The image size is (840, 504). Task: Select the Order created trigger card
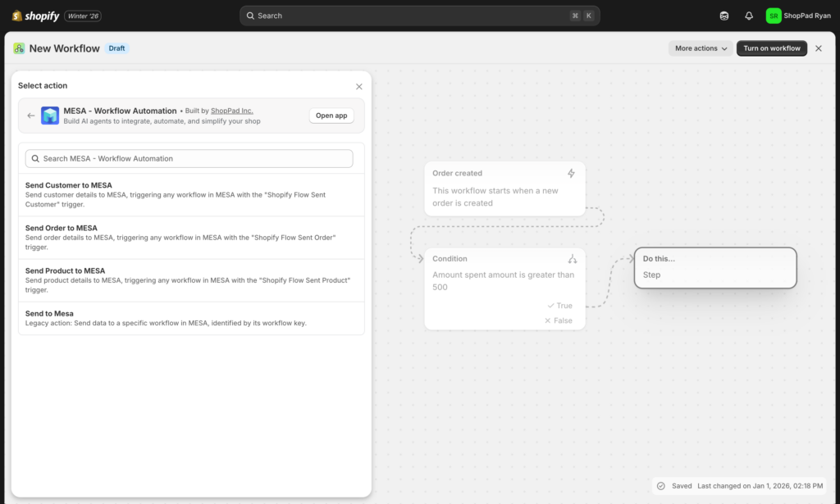pyautogui.click(x=504, y=188)
